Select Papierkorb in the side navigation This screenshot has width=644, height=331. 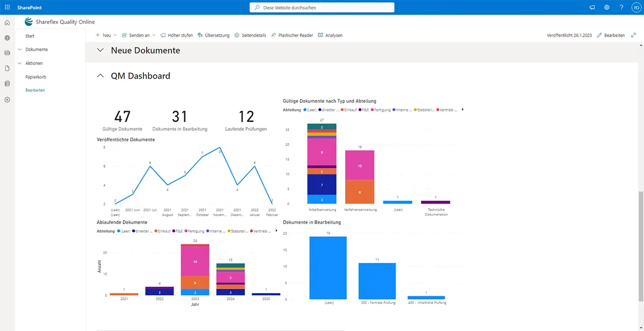[x=36, y=77]
